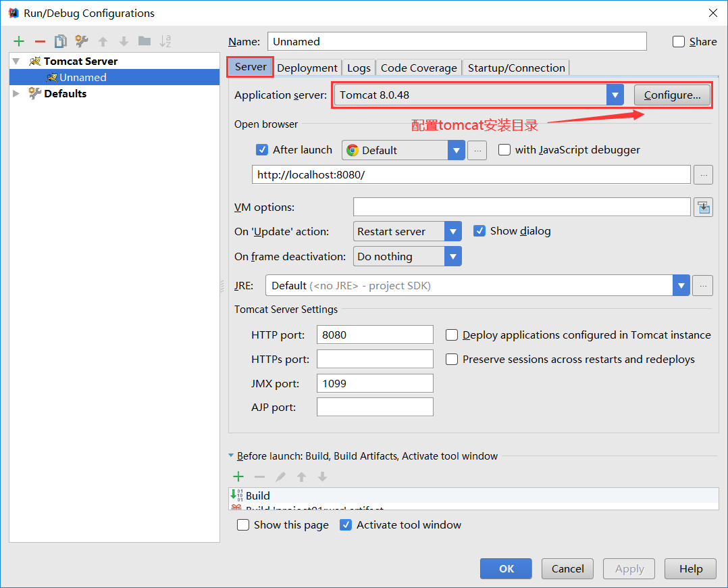Switch to the Deployment tab

(x=307, y=68)
